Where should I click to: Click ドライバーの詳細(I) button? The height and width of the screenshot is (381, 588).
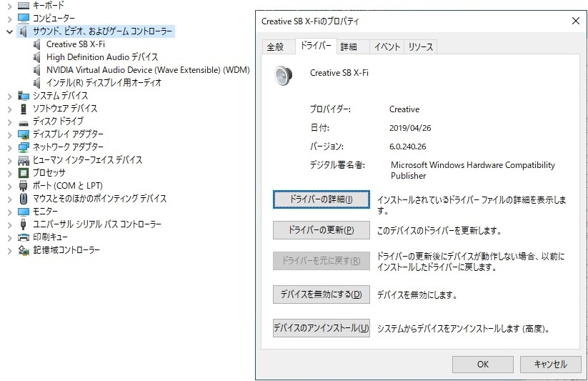point(322,199)
